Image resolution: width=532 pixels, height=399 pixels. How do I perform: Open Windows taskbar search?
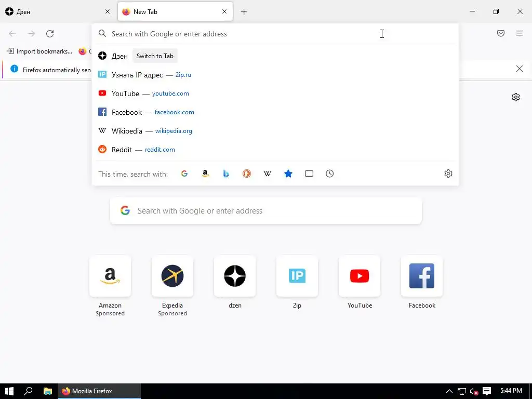(x=28, y=391)
